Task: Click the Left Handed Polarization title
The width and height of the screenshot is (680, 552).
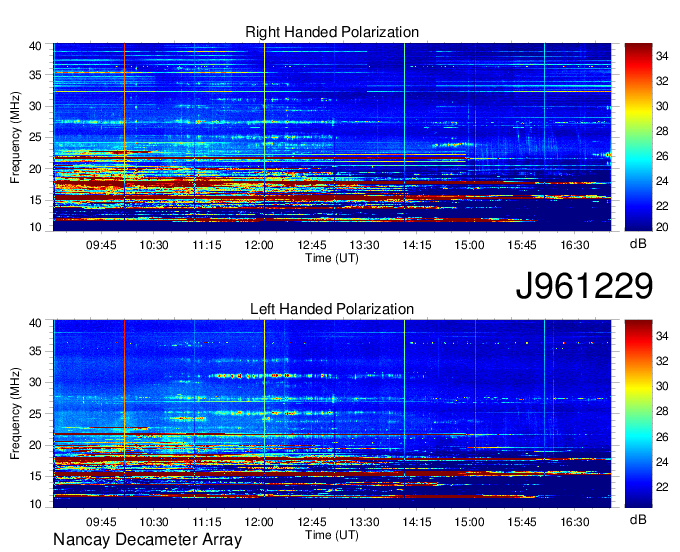Action: pos(332,309)
